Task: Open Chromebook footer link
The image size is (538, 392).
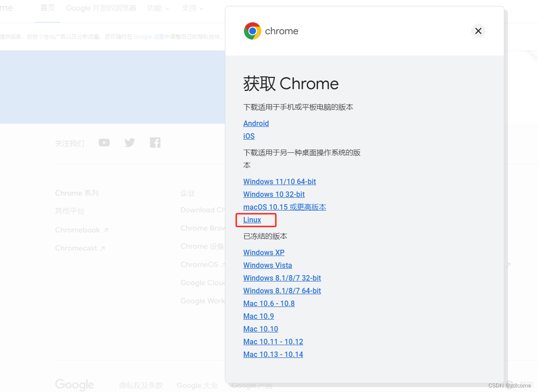Action: point(81,230)
